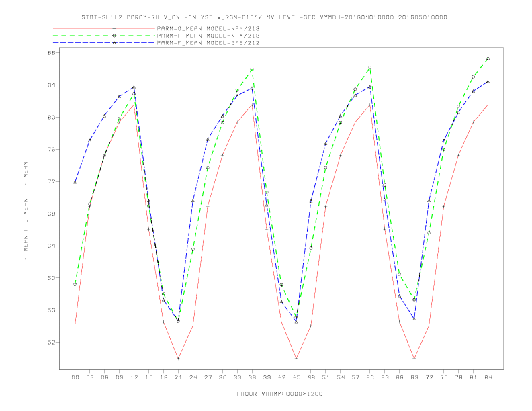Click x-axis forecast hour label 42

pos(281,377)
